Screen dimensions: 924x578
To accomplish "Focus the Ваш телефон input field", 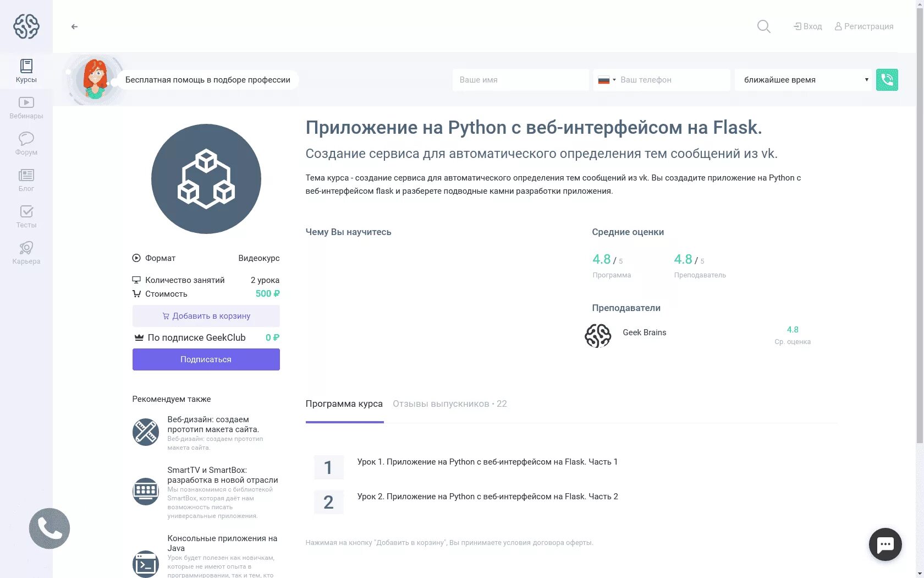I will point(674,80).
